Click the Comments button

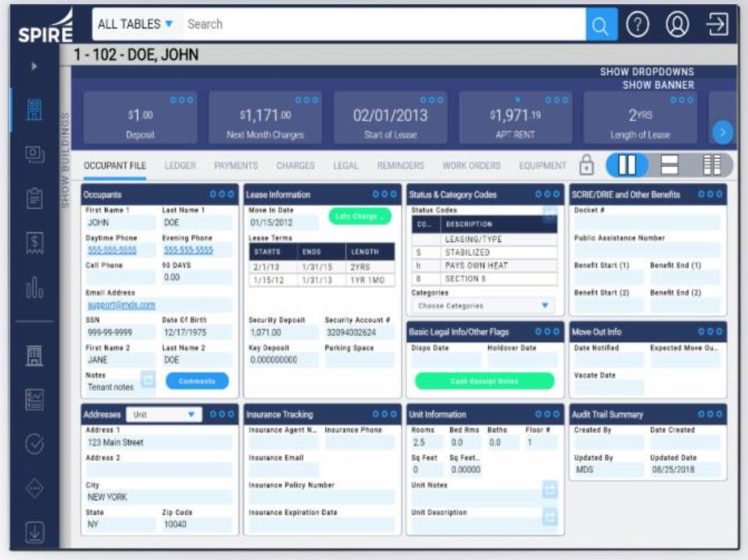(197, 381)
